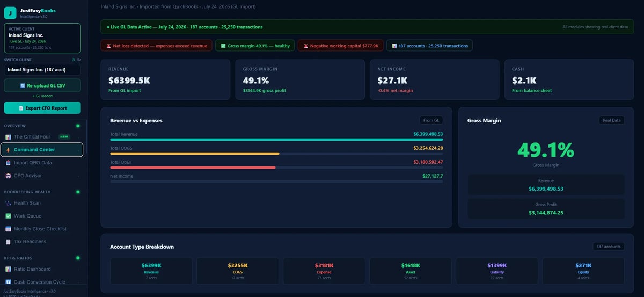Select the $271K Equity account type card
This screenshot has height=297, width=644.
pyautogui.click(x=583, y=271)
